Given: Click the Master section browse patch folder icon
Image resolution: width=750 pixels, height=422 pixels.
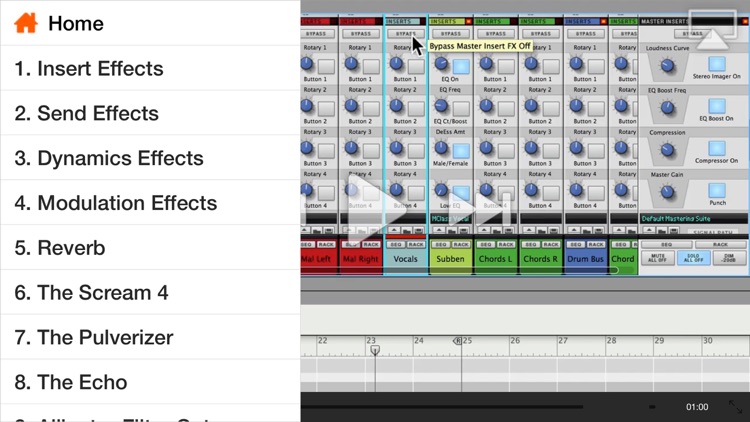Looking at the screenshot, I should [x=662, y=231].
